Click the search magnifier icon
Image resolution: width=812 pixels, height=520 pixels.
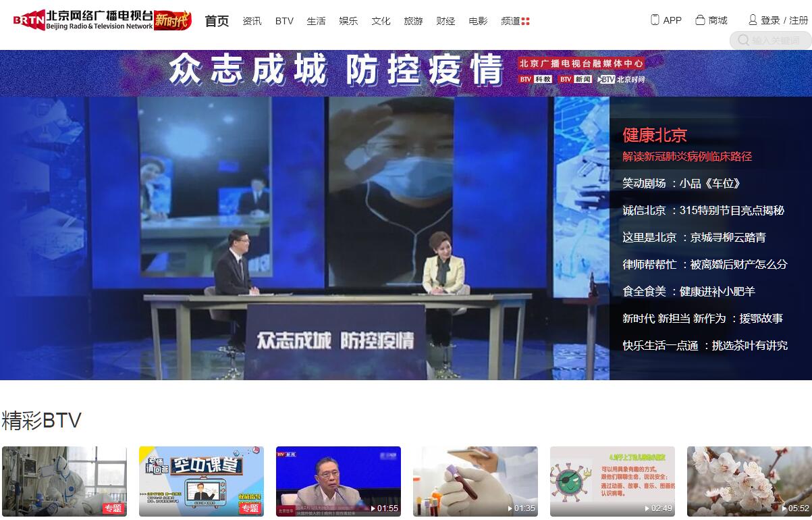(743, 41)
